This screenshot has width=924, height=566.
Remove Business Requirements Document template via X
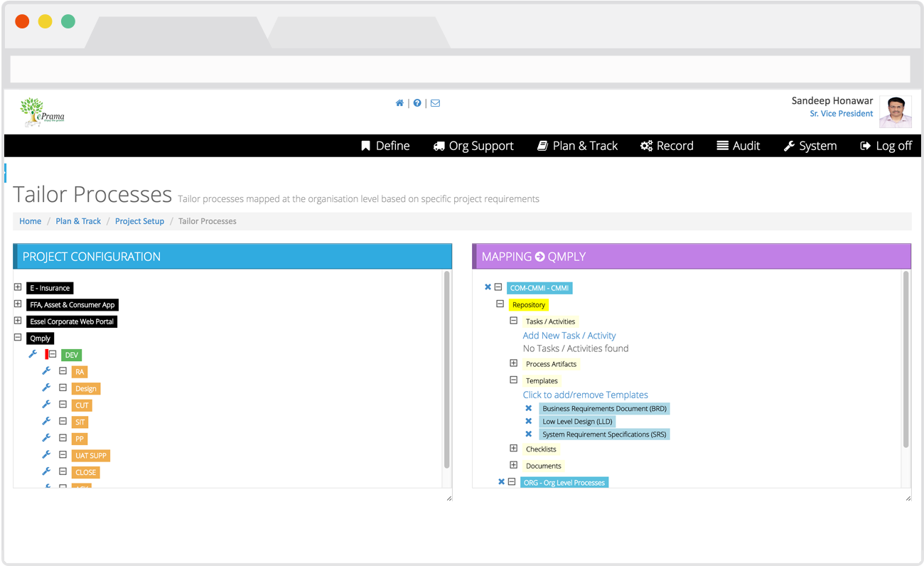[528, 408]
